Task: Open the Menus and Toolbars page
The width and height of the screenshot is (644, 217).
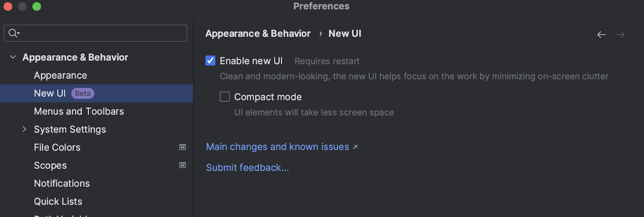Action: pos(79,111)
